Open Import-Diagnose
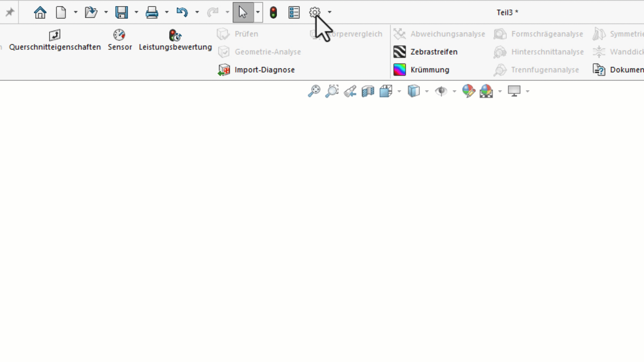This screenshot has height=362, width=644. pyautogui.click(x=257, y=70)
